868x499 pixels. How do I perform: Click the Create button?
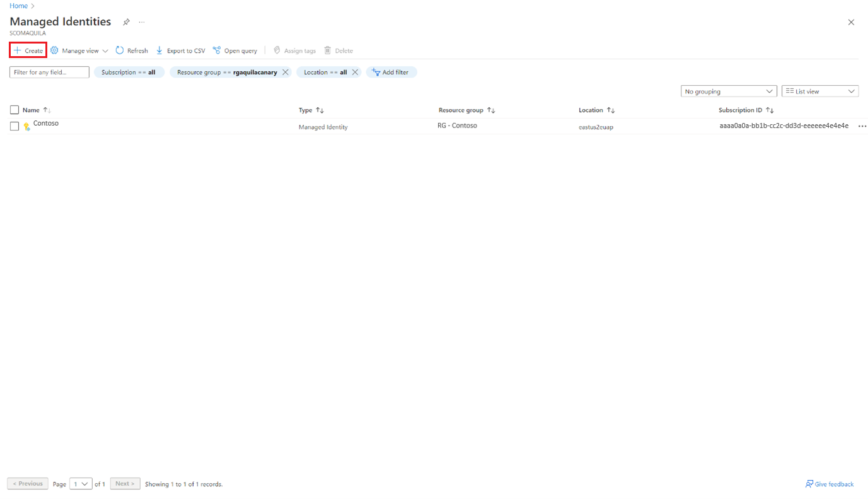click(28, 50)
